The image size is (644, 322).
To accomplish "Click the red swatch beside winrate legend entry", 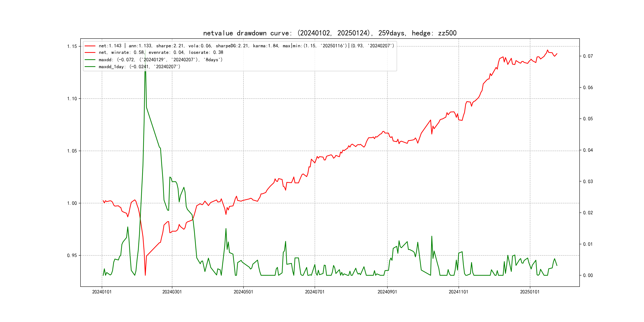I will pos(90,52).
